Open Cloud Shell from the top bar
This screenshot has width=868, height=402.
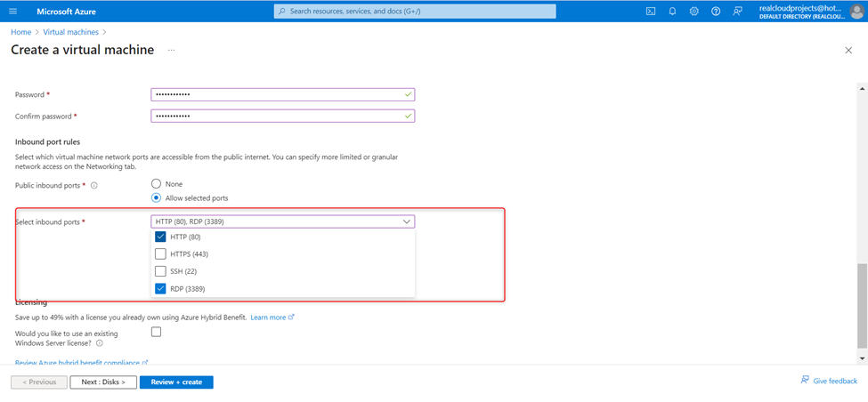(651, 11)
